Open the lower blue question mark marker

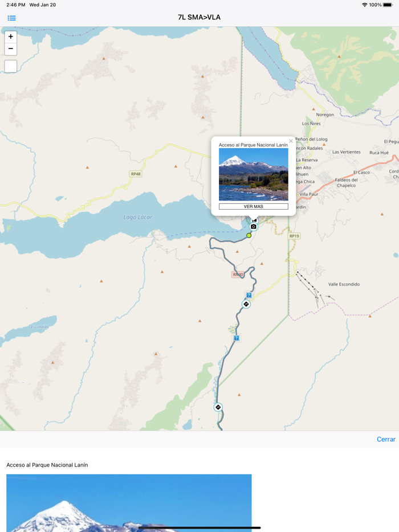click(x=237, y=338)
